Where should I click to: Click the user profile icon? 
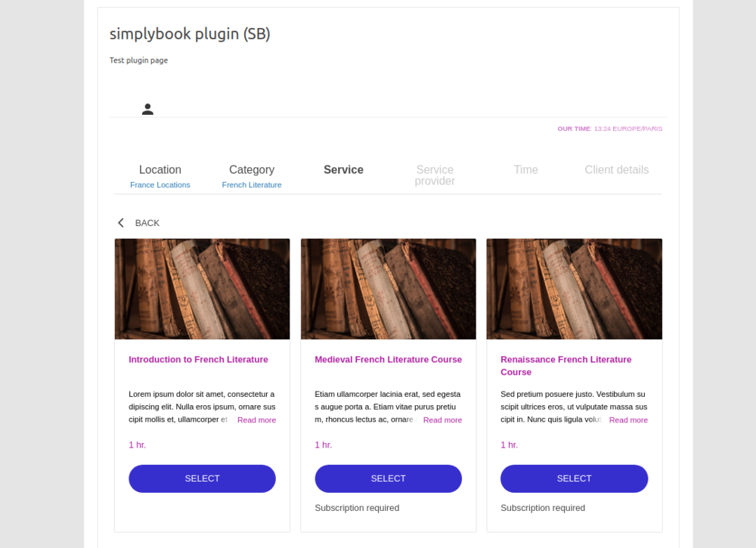[x=147, y=110]
